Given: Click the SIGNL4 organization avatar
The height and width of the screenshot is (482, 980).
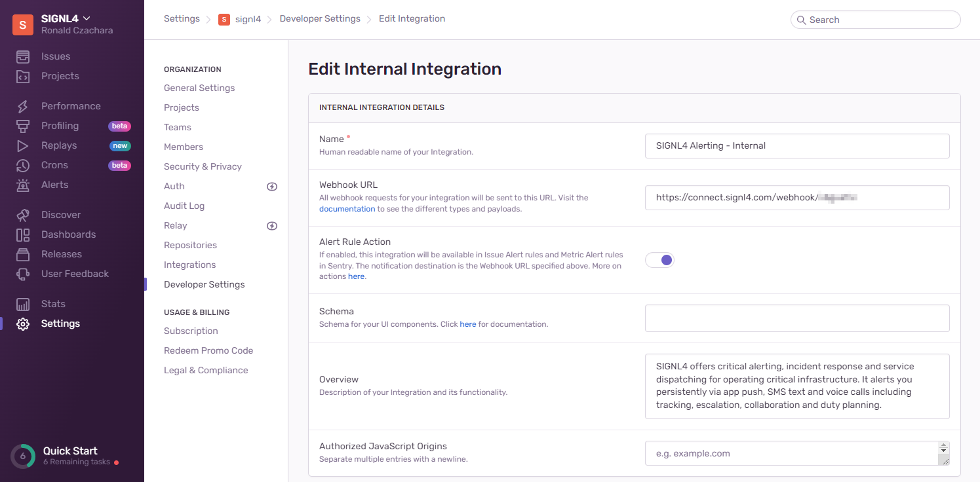Looking at the screenshot, I should (23, 24).
